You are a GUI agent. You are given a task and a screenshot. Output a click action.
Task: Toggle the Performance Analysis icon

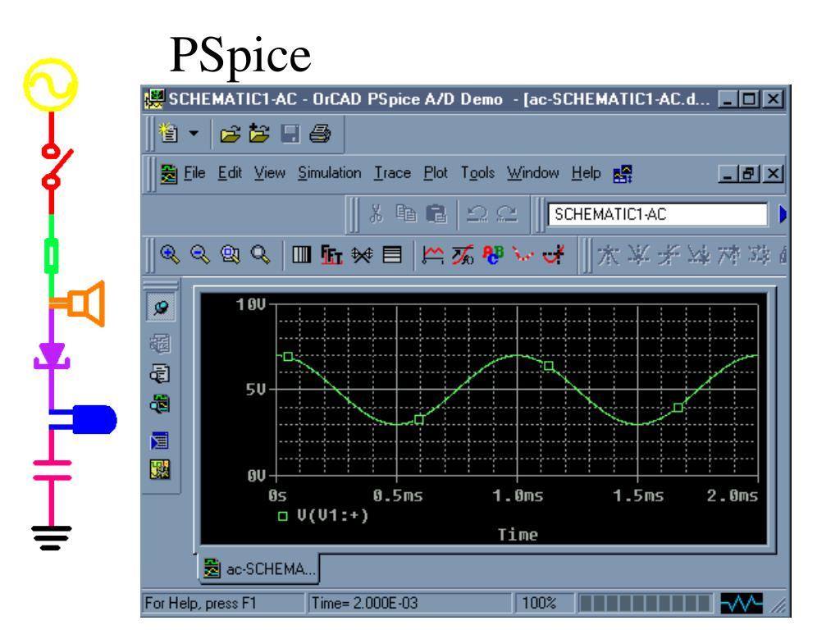tap(362, 254)
